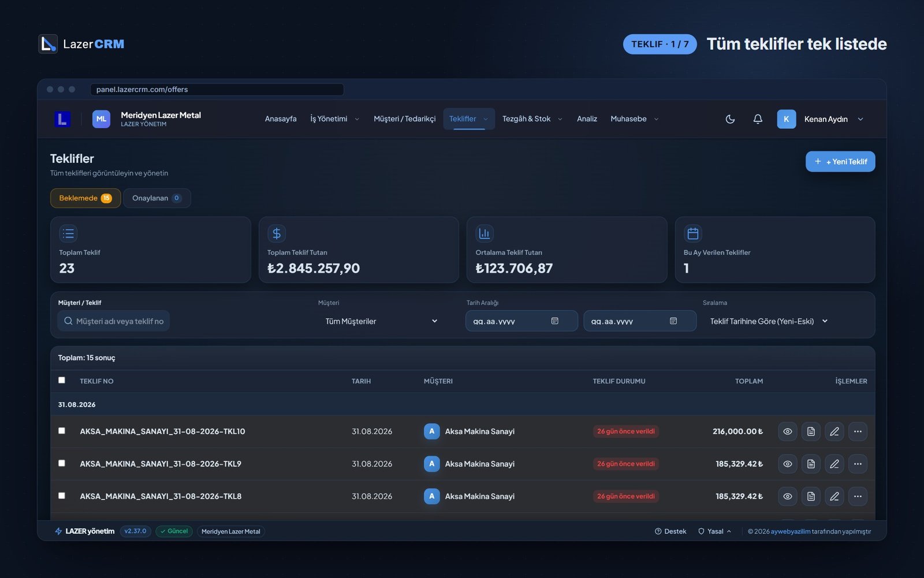Edit offer TKL9 with the pencil icon
924x578 pixels.
pyautogui.click(x=834, y=464)
